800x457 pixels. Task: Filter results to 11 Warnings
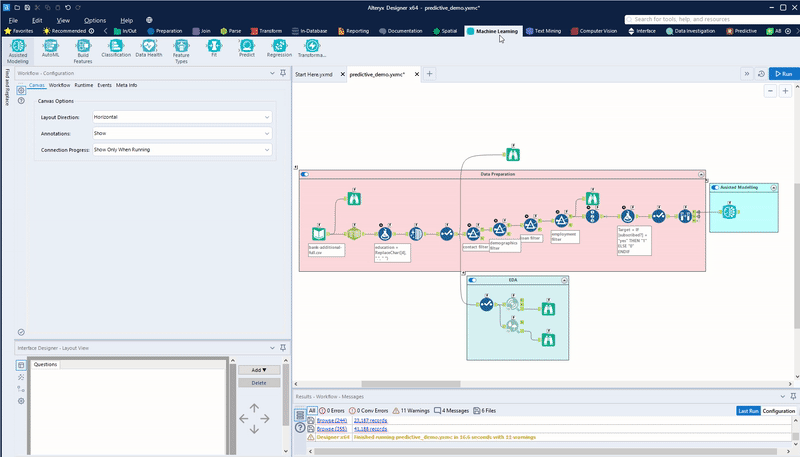[411, 411]
